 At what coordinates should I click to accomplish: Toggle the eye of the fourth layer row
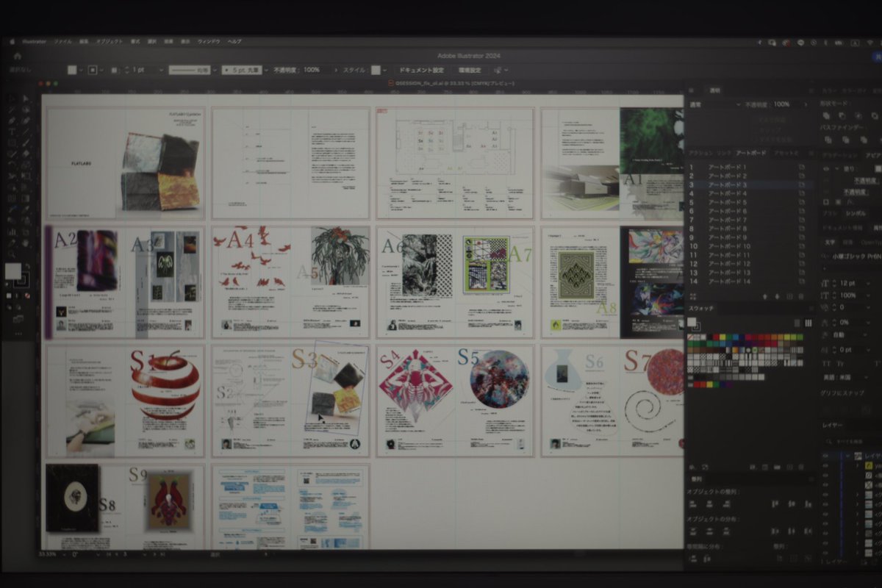[x=825, y=486]
